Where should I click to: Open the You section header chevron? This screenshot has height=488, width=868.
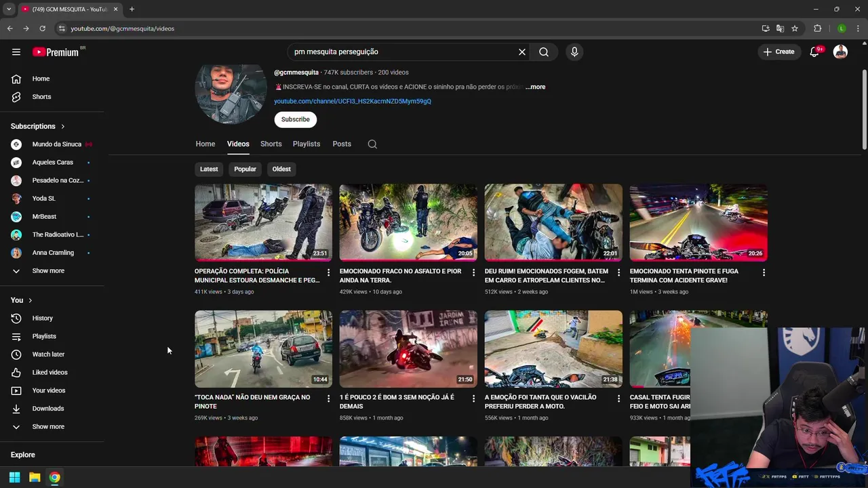click(30, 300)
